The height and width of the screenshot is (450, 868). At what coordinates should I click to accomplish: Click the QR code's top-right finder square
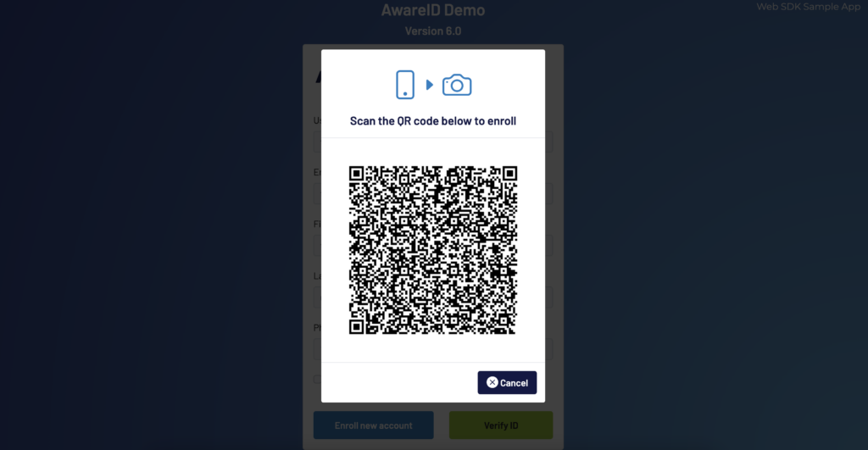tap(509, 174)
